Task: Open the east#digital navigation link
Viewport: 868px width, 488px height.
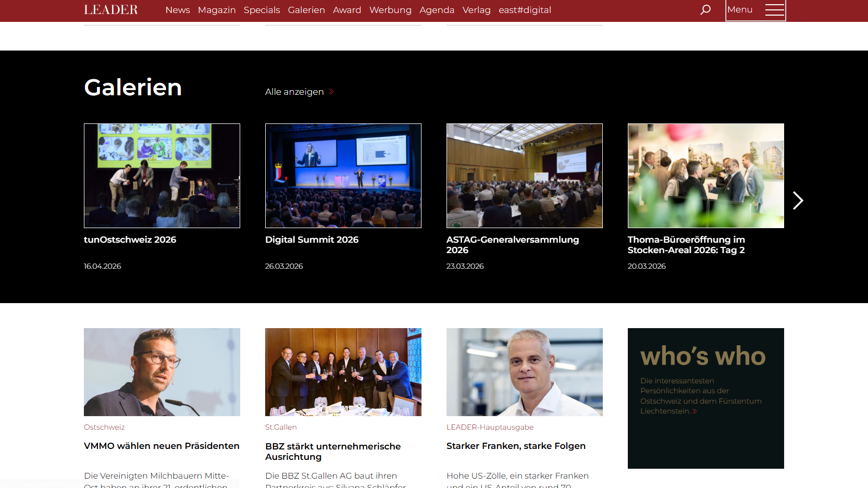Action: pyautogui.click(x=525, y=10)
